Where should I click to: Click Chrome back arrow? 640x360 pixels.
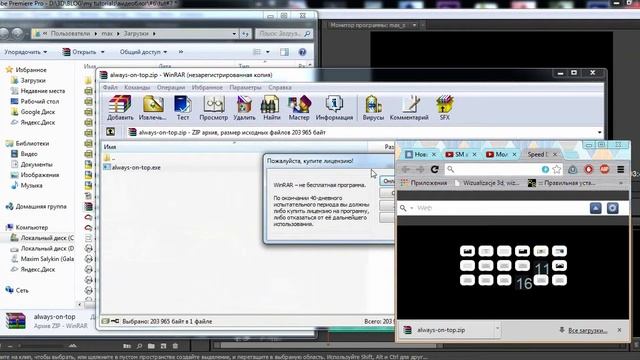405,169
